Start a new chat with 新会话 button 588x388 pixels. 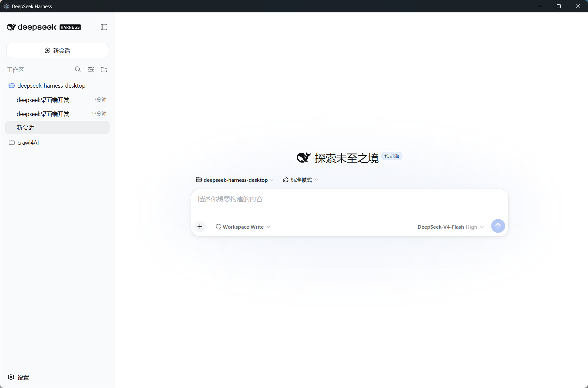(x=57, y=50)
